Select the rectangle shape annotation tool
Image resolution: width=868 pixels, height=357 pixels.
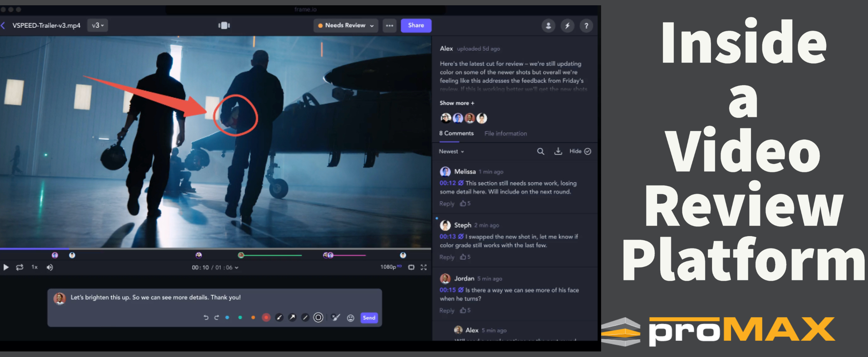[318, 317]
